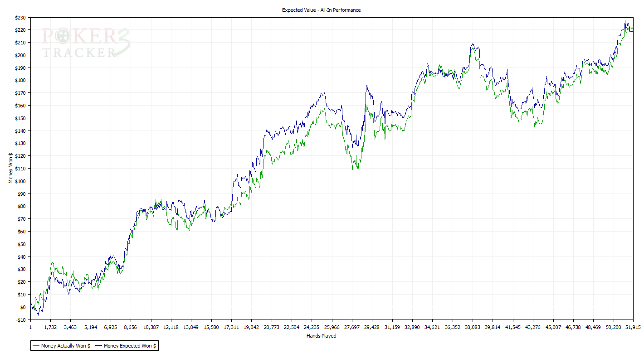The image size is (644, 358).
Task: Click the 'Hands Played' x-axis title
Action: click(321, 336)
